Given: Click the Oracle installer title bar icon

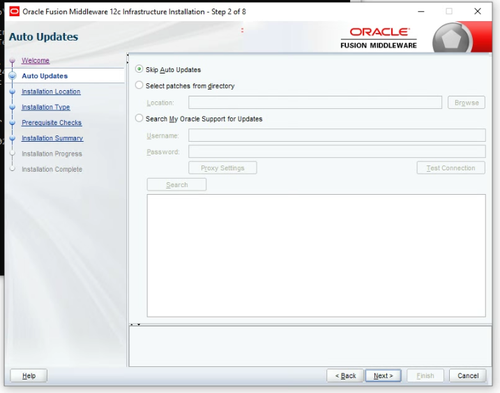Looking at the screenshot, I should (14, 12).
